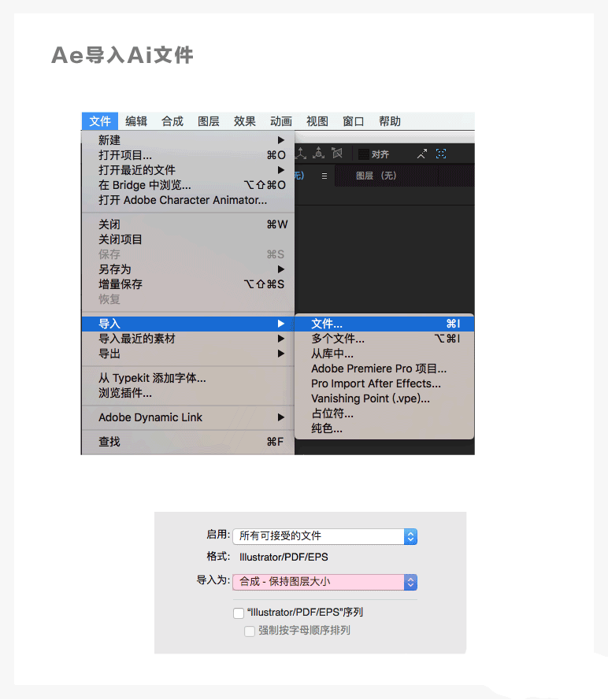Open the 文件 menu in menu bar
This screenshot has height=700, width=608.
pyautogui.click(x=100, y=121)
